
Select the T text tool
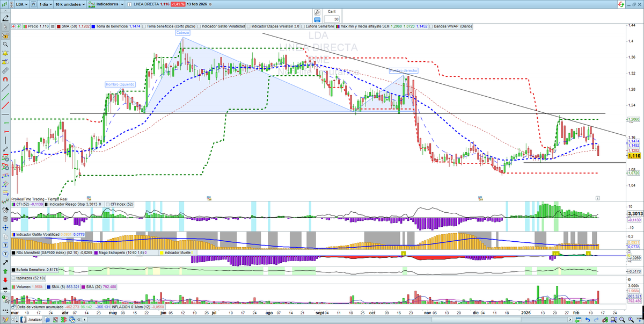(x=5, y=245)
